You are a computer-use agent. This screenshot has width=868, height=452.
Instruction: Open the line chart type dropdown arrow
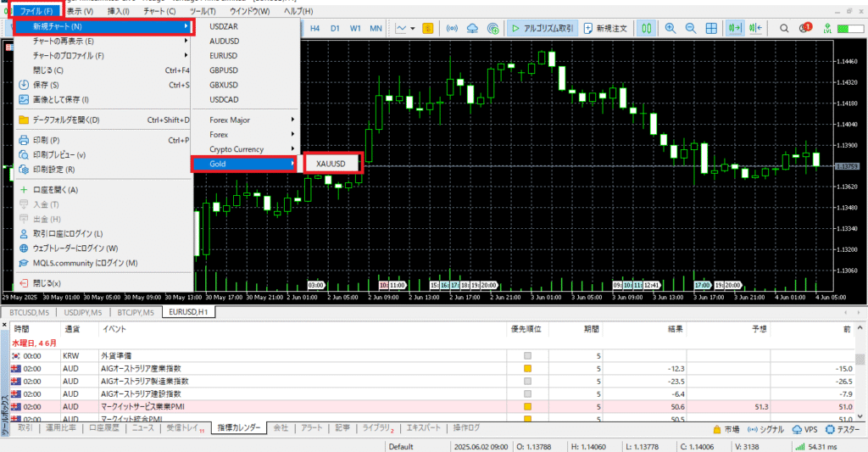coord(413,28)
